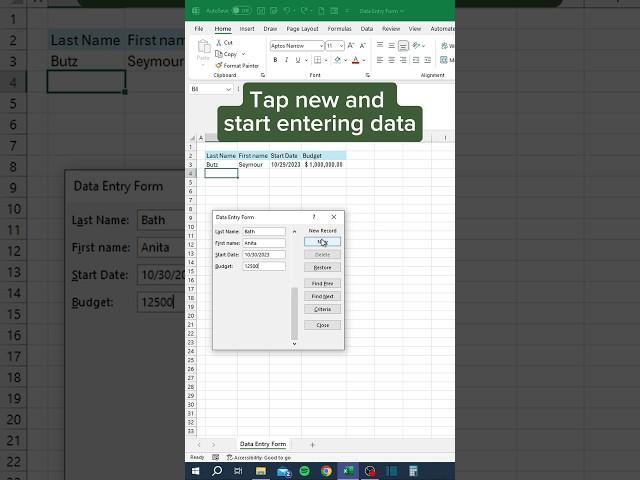Open the Clipboard group dialog launcher
Viewport: 640px width, 480px height.
[x=263, y=75]
